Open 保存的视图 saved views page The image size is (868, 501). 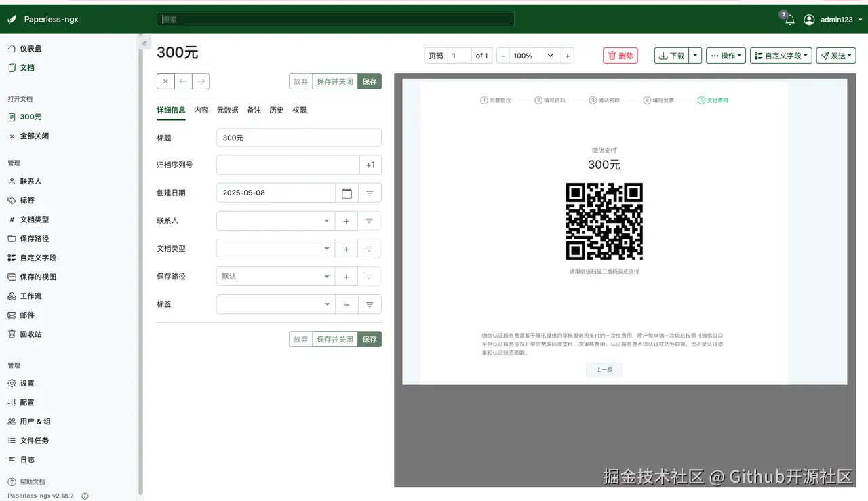pyautogui.click(x=32, y=277)
